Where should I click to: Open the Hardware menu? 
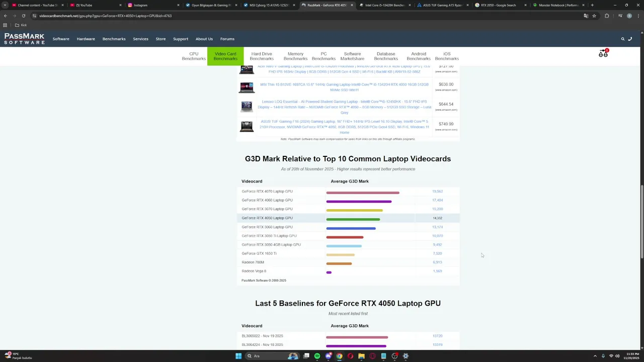[86, 39]
